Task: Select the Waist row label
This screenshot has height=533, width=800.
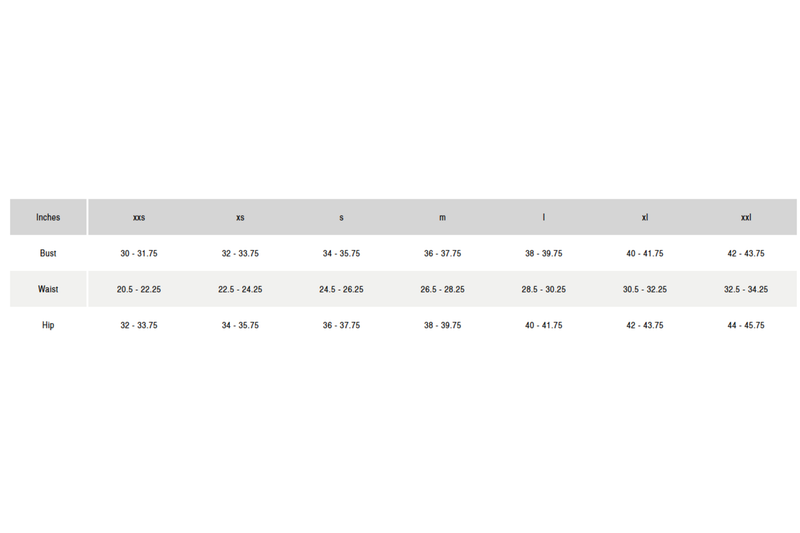Action: click(48, 289)
